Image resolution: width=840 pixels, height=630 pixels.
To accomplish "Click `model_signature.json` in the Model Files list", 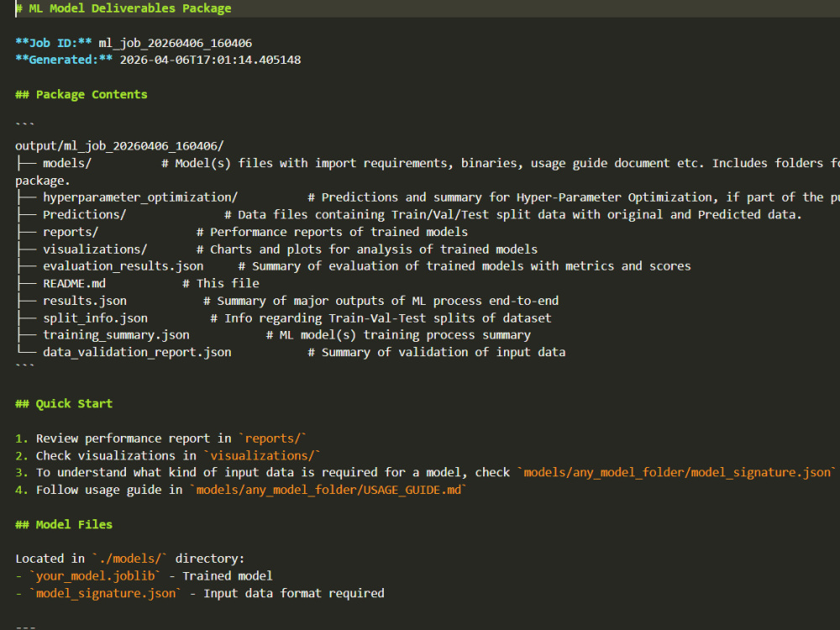I will (106, 594).
